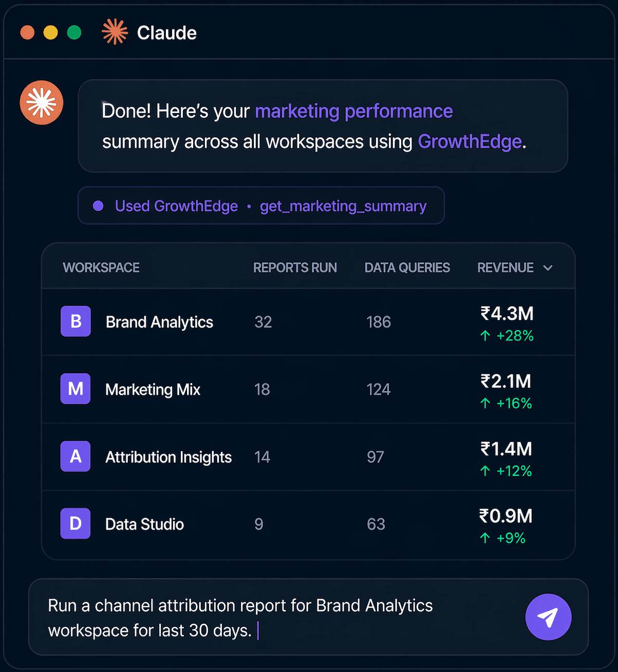This screenshot has height=672, width=618.
Task: Click the green up arrow beside +12%
Action: (485, 471)
